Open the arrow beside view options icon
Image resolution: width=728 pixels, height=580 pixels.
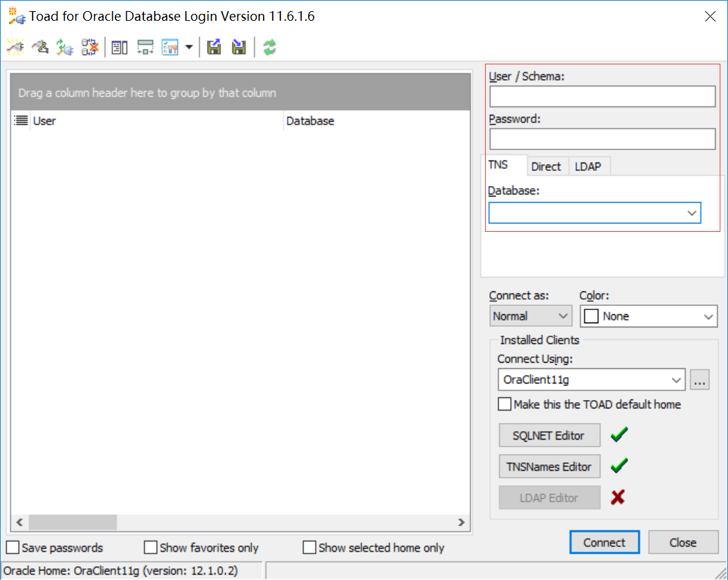click(189, 47)
